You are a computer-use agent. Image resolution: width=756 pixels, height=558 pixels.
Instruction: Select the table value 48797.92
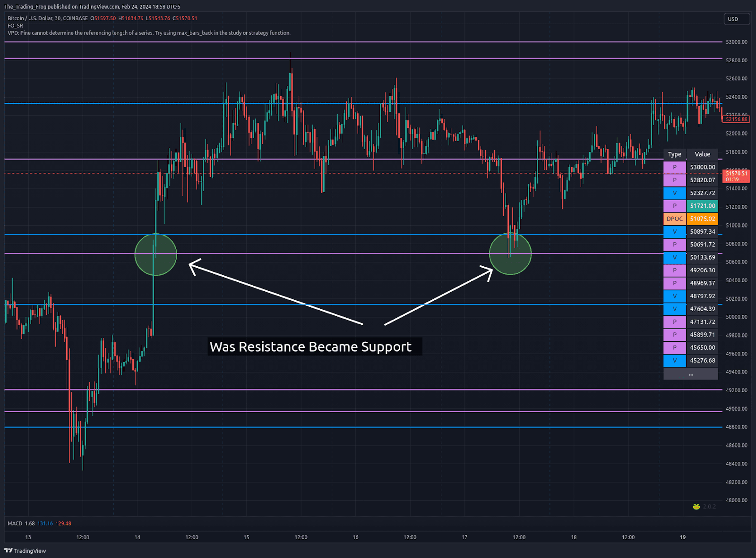tap(702, 296)
